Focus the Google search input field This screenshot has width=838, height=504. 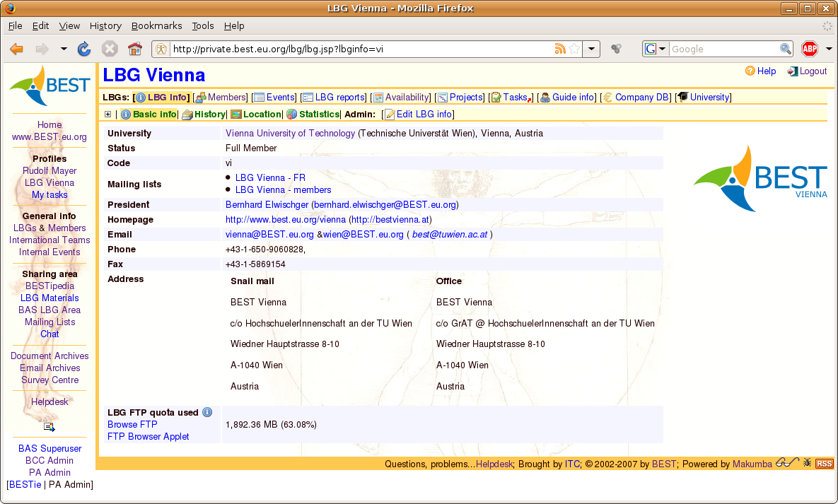click(725, 49)
